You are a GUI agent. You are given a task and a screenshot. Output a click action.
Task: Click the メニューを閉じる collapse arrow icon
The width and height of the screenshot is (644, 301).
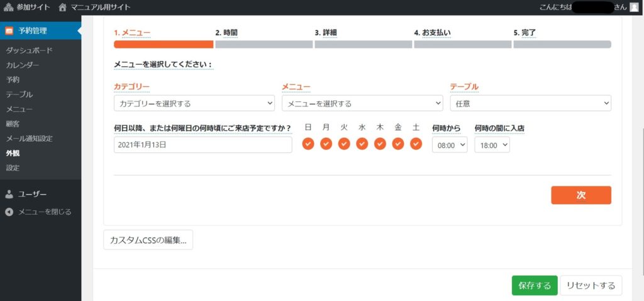coord(9,212)
